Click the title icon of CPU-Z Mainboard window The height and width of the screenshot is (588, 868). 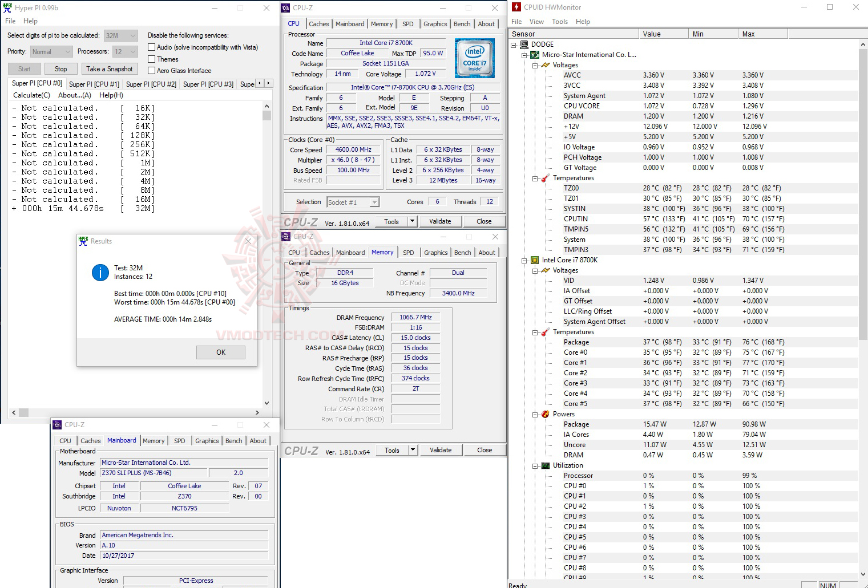click(x=57, y=425)
